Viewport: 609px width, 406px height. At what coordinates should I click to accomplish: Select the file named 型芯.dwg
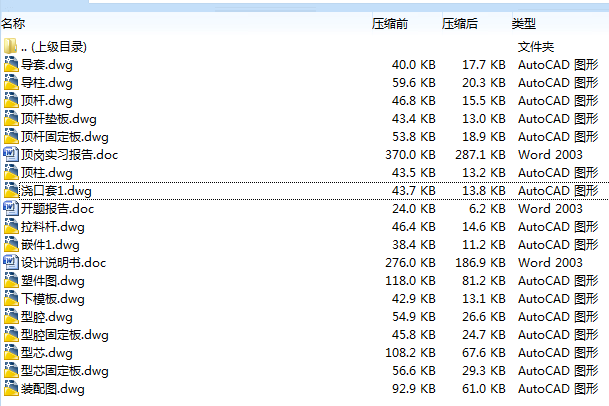[47, 353]
